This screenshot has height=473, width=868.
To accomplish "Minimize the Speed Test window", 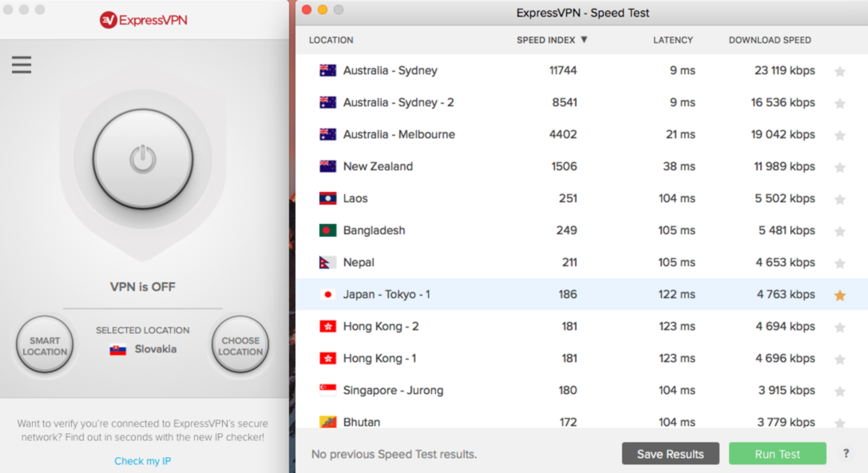I will 323,10.
